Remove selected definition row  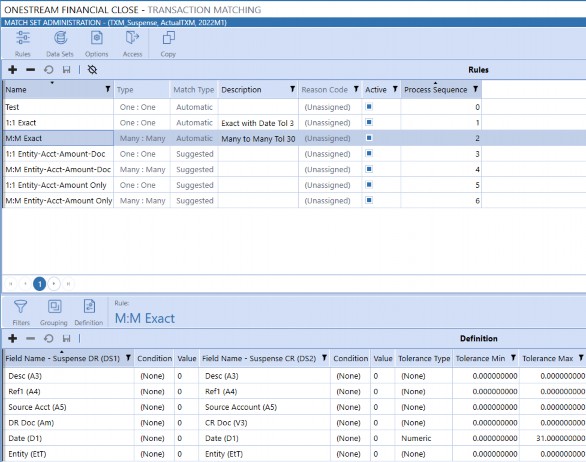pyautogui.click(x=31, y=338)
